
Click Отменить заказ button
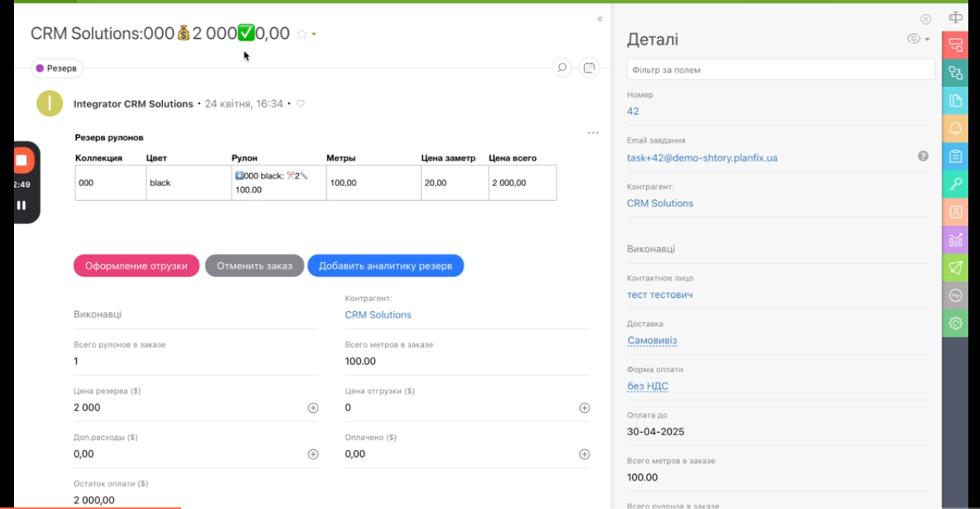(255, 265)
